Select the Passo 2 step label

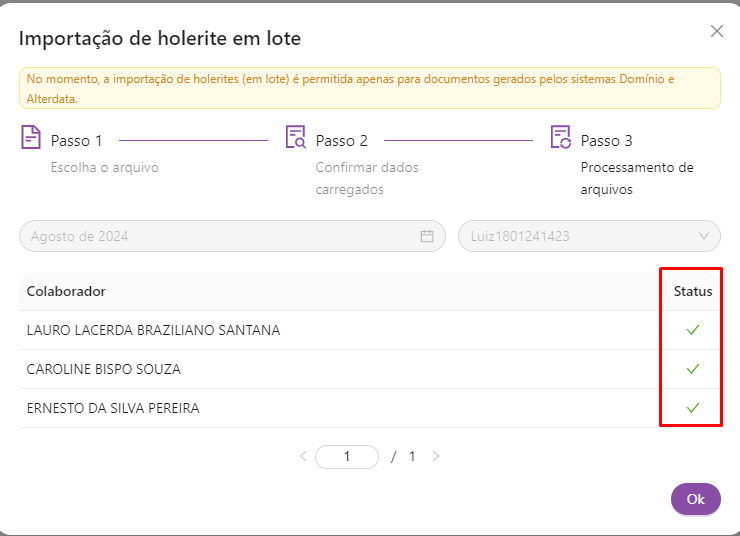pyautogui.click(x=342, y=141)
